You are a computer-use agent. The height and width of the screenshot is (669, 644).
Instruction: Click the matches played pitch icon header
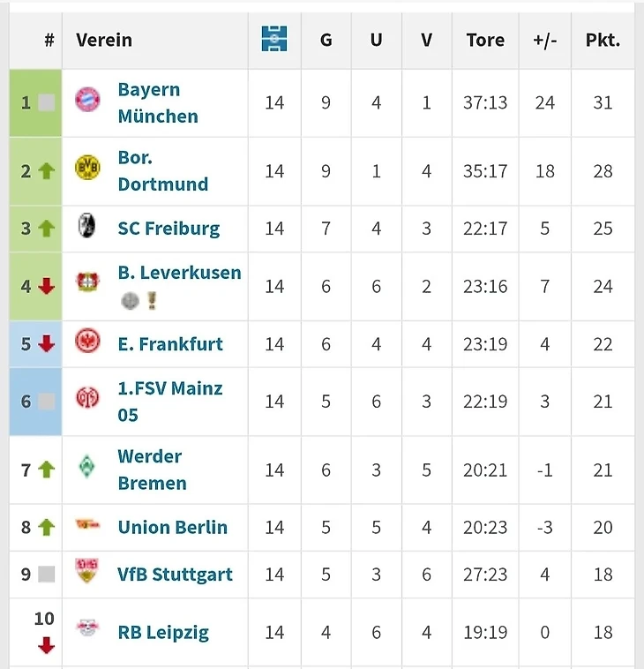[274, 39]
